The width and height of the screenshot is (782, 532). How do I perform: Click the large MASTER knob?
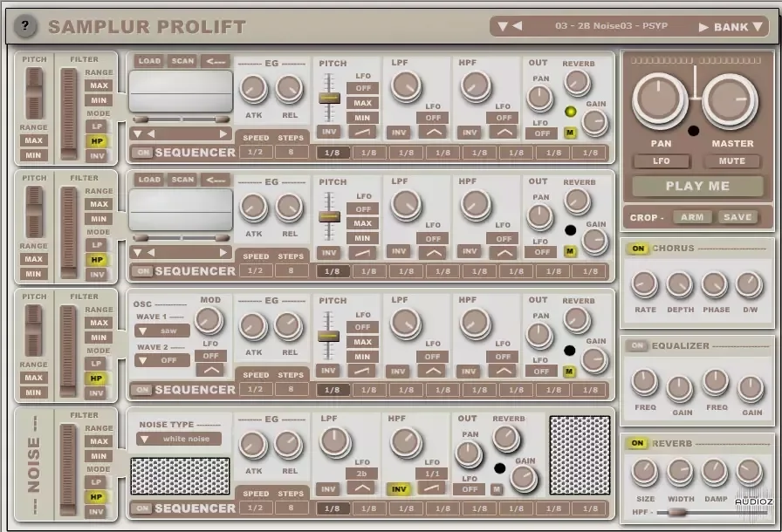point(730,101)
